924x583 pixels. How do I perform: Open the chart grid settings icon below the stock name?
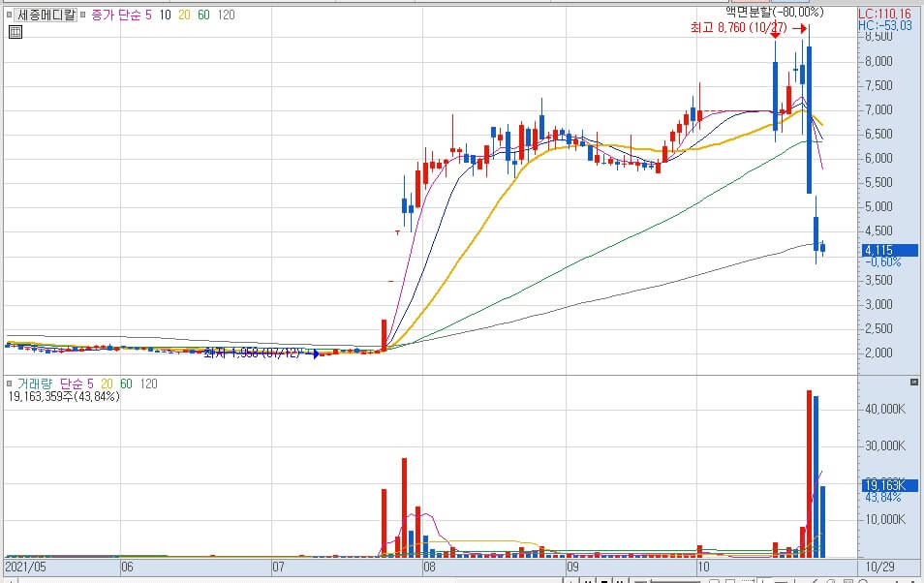(15, 32)
